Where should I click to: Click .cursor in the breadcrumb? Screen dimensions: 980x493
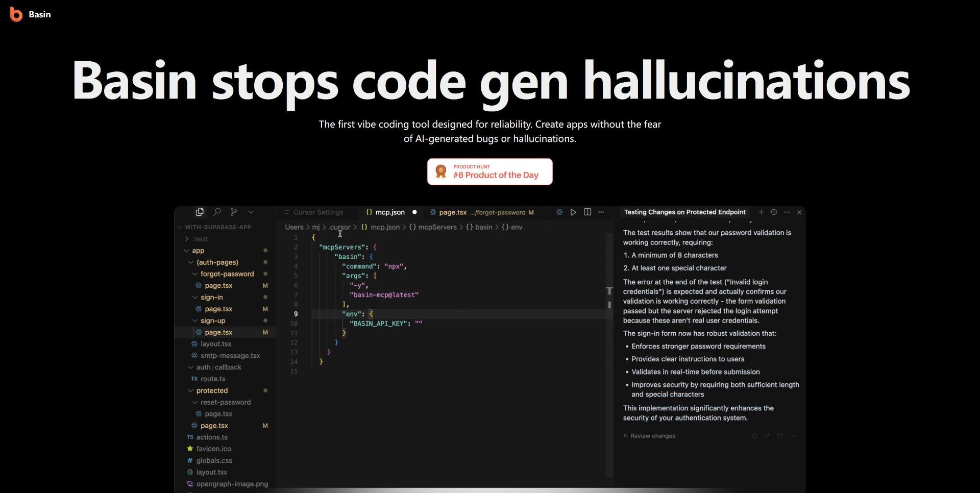pyautogui.click(x=339, y=227)
